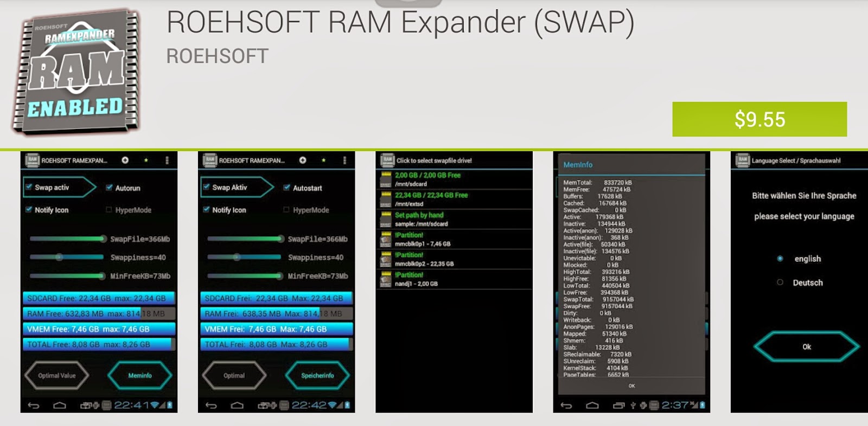The width and height of the screenshot is (868, 426).
Task: Adjust SwapFile=366Mb slider in Swap activ screenshot
Action: tap(67, 238)
